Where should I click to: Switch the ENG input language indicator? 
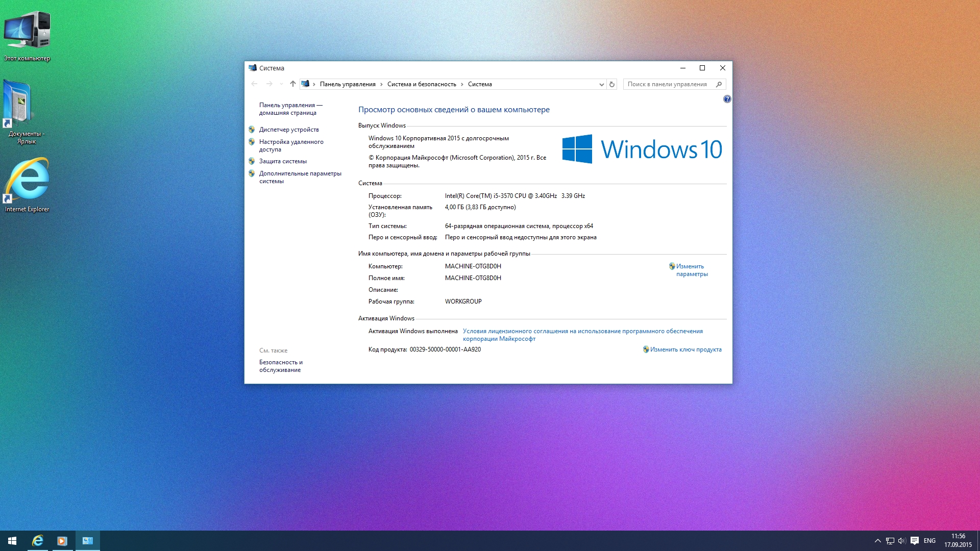pos(929,541)
